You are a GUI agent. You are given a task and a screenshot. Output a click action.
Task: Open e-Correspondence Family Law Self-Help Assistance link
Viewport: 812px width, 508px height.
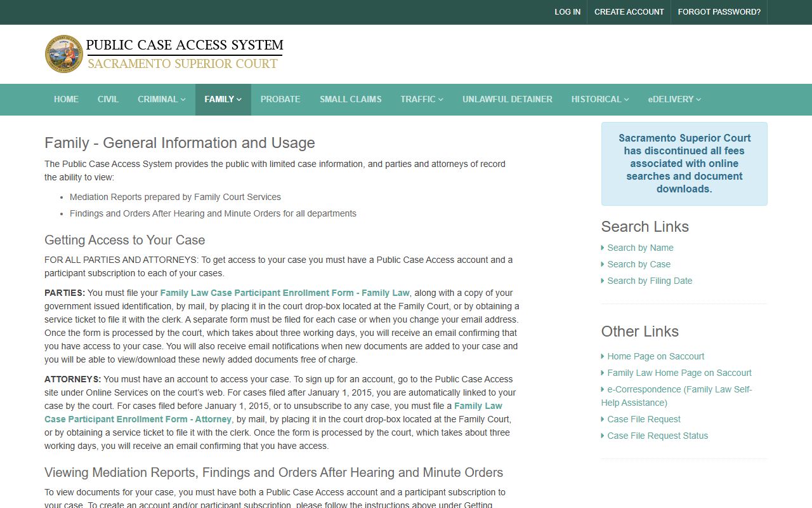coord(677,396)
